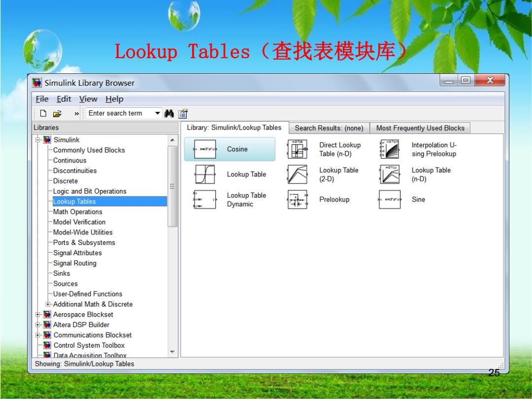The image size is (532, 399).
Task: Close the Simulink Library Browser window
Action: [x=490, y=80]
